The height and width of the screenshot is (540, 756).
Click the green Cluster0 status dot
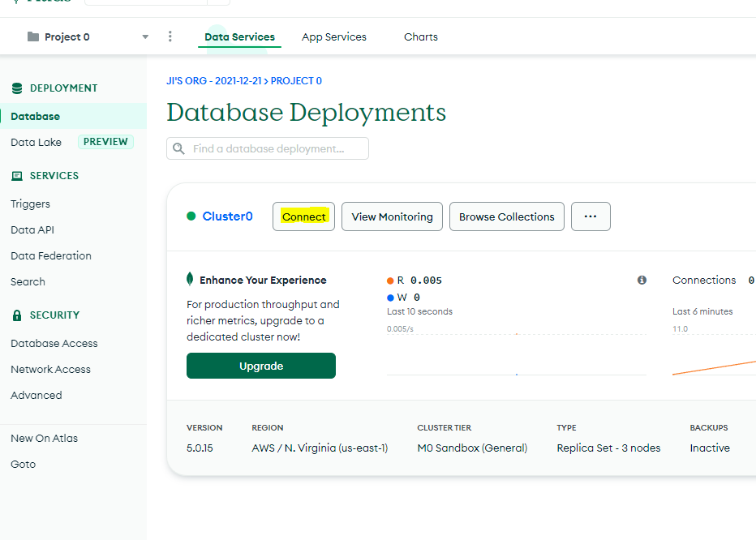[x=191, y=216]
